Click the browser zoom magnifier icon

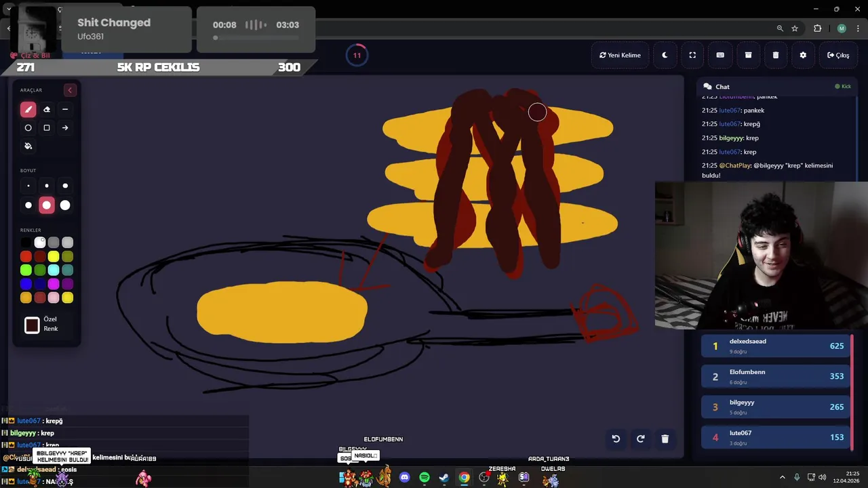click(780, 28)
